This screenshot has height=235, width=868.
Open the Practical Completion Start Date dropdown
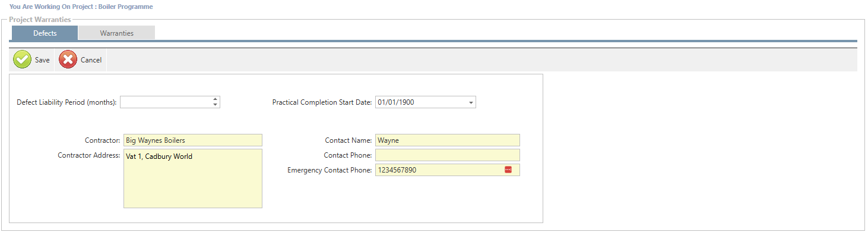point(471,102)
